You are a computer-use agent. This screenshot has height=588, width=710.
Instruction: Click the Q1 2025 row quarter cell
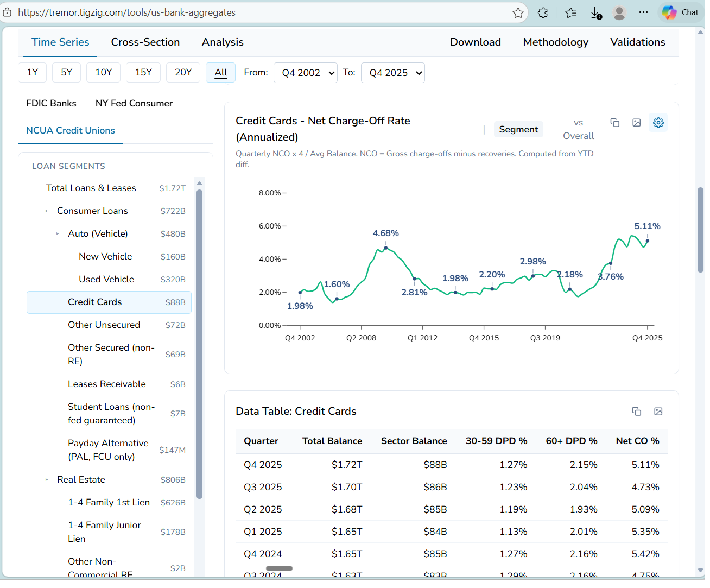[263, 532]
